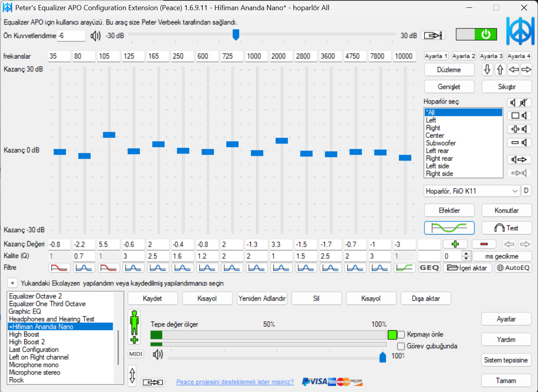The width and height of the screenshot is (538, 392).
Task: Click the Sil button to delete
Action: click(x=317, y=298)
